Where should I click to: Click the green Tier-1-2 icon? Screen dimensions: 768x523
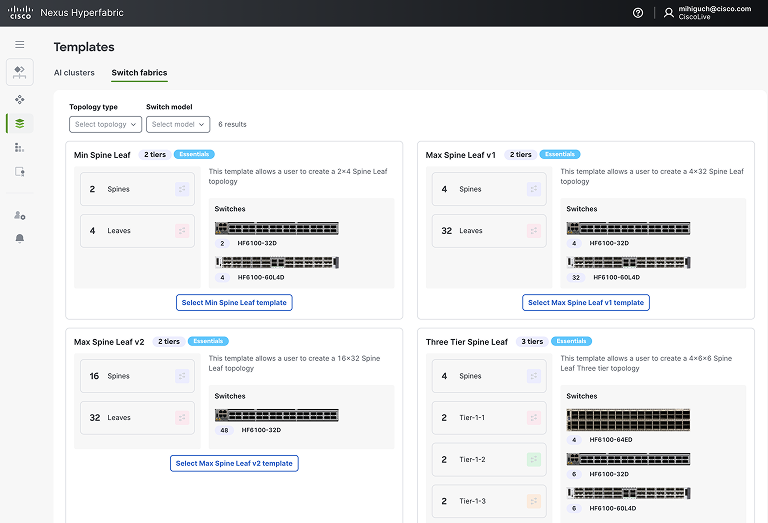[534, 459]
